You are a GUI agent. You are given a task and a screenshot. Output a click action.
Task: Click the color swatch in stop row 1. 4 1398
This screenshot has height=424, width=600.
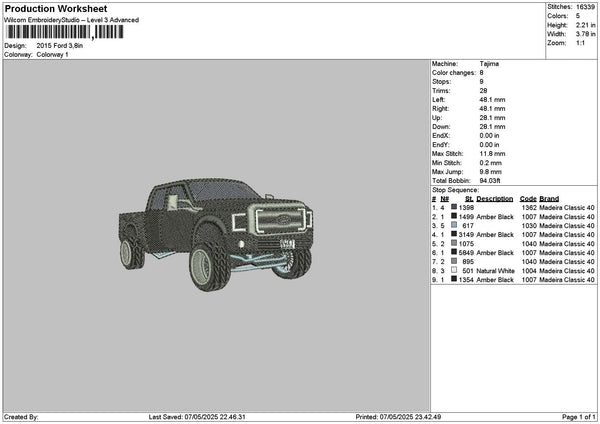(454, 207)
